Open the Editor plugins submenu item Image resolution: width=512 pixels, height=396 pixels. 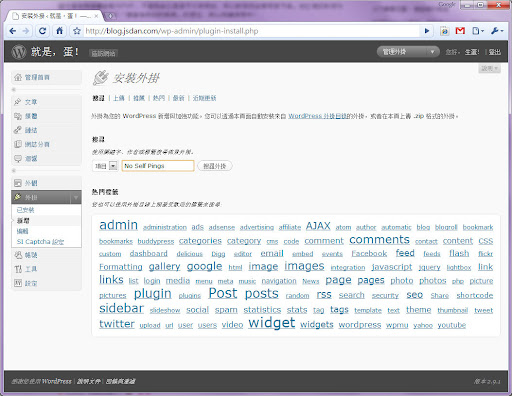click(22, 231)
